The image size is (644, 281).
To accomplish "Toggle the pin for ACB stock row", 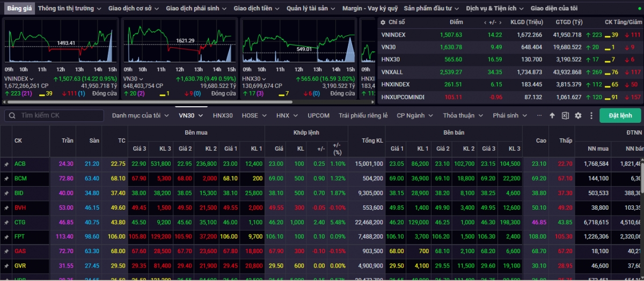I will tap(6, 164).
